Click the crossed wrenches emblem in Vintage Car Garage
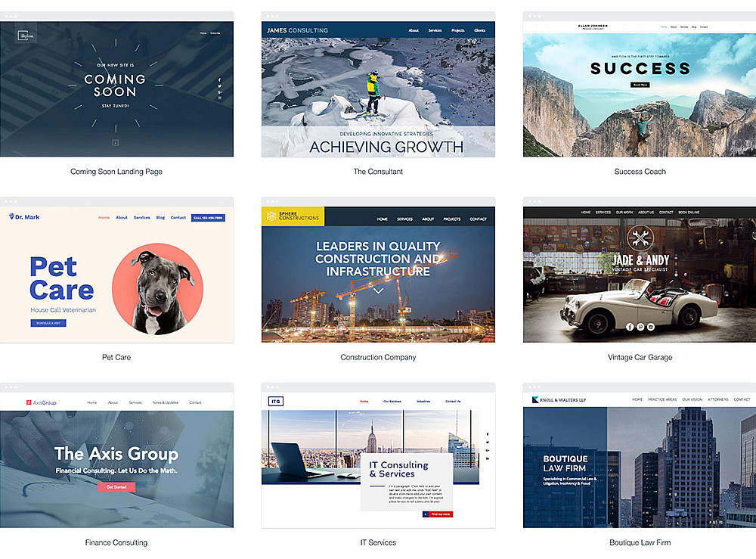Screen dimensions: 756x559 pyautogui.click(x=640, y=237)
